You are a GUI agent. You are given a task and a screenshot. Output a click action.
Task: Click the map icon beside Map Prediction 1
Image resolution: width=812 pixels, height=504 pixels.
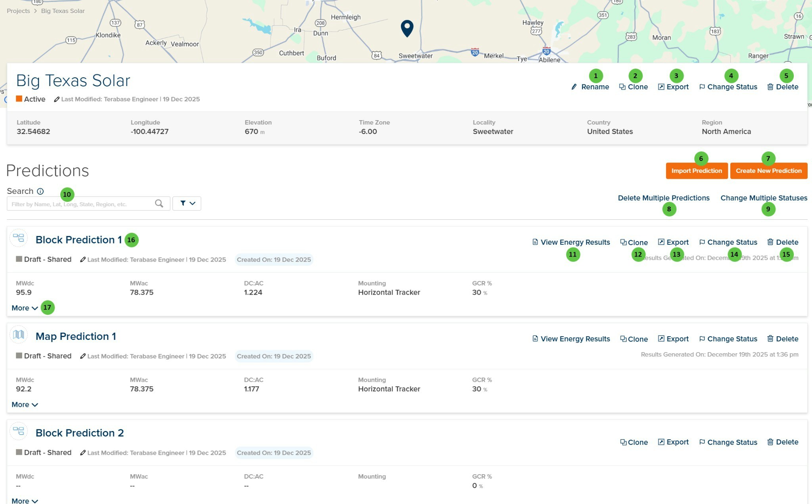coord(19,335)
